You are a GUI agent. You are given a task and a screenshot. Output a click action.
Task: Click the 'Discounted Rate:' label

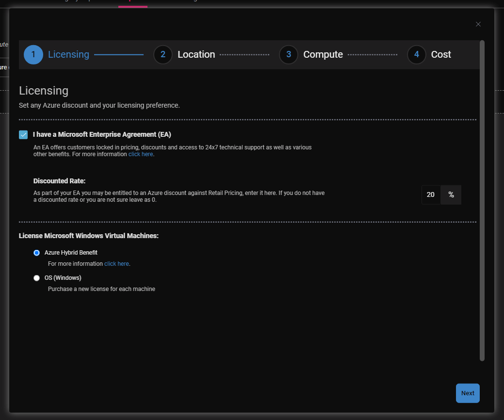[x=60, y=181]
